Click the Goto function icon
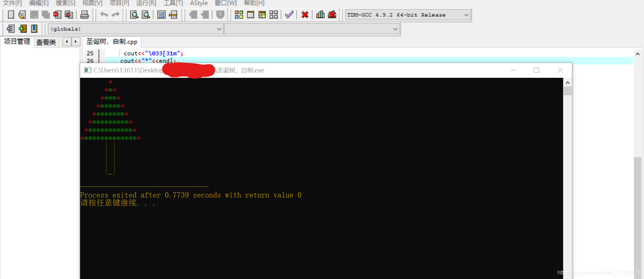The width and height of the screenshot is (644, 279). [161, 15]
